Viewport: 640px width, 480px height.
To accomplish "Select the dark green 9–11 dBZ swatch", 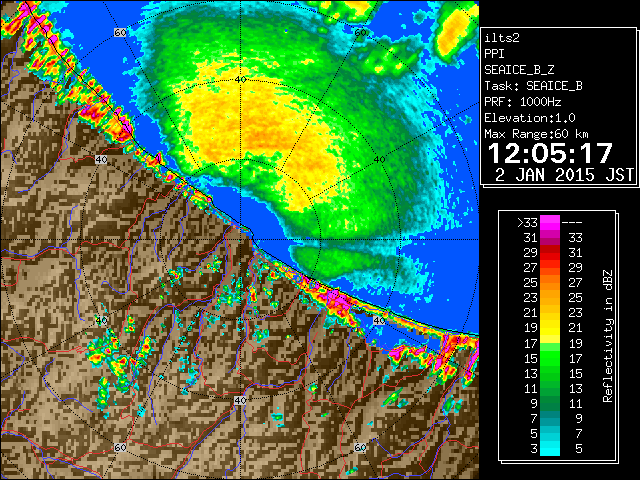I will [550, 403].
